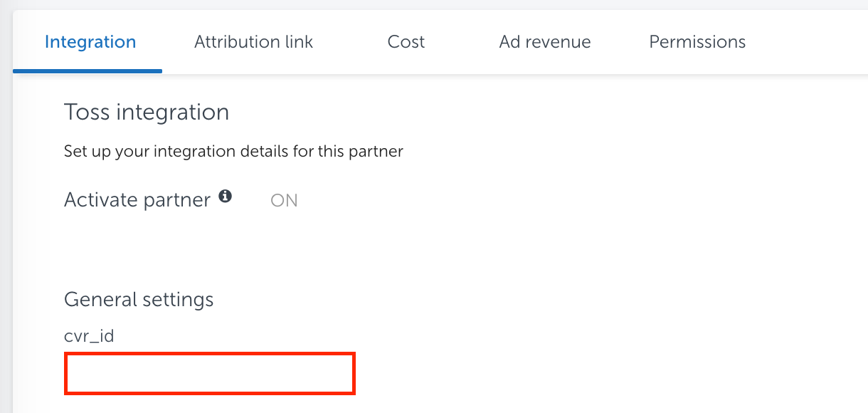The height and width of the screenshot is (413, 868).
Task: Click the gray margin left of the panel
Action: point(6,214)
